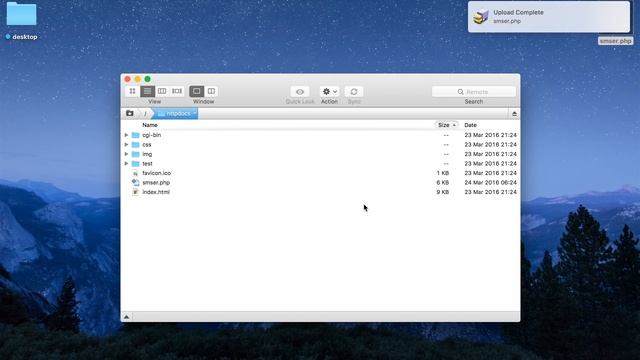Sort by Date column header
Viewport: 640px width, 360px height.
coord(471,125)
